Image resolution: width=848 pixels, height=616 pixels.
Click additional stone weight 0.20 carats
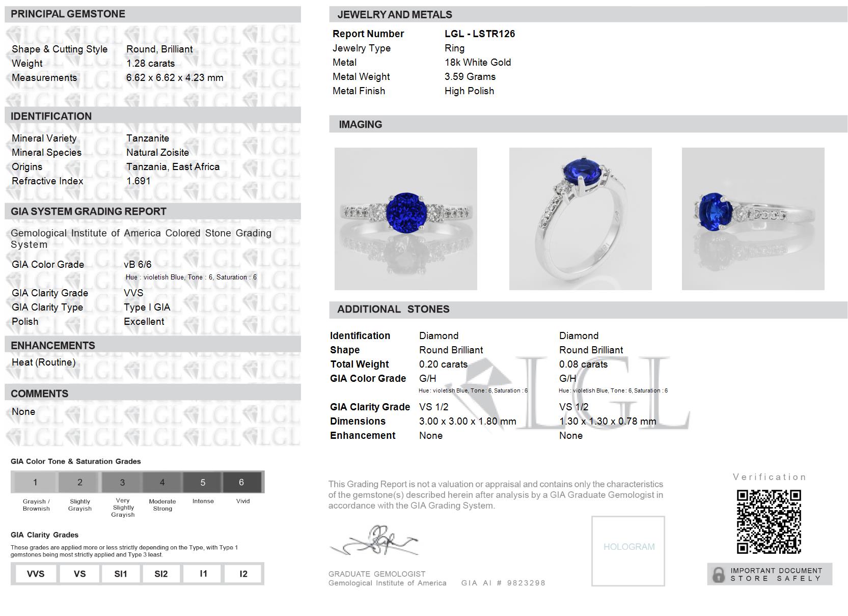tap(443, 364)
